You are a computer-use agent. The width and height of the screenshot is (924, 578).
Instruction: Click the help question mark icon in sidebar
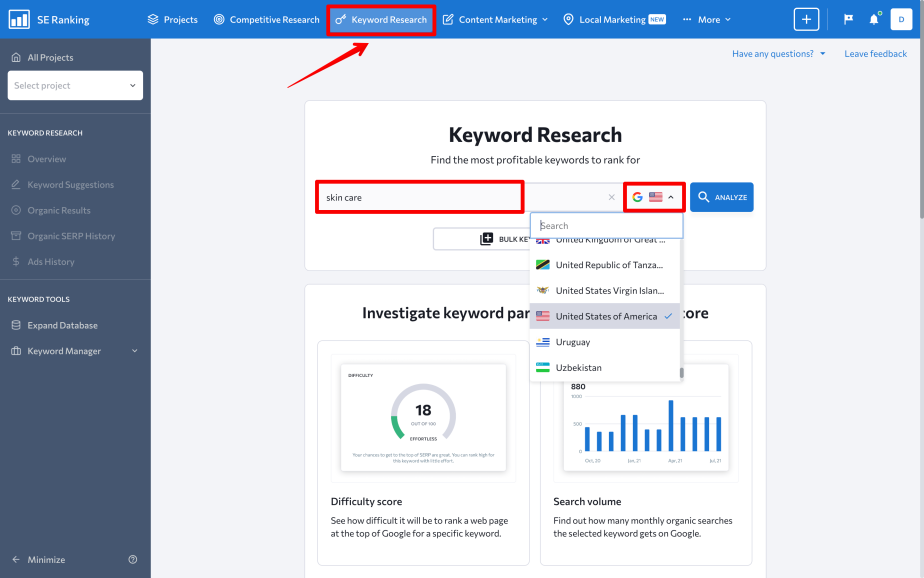(x=133, y=560)
